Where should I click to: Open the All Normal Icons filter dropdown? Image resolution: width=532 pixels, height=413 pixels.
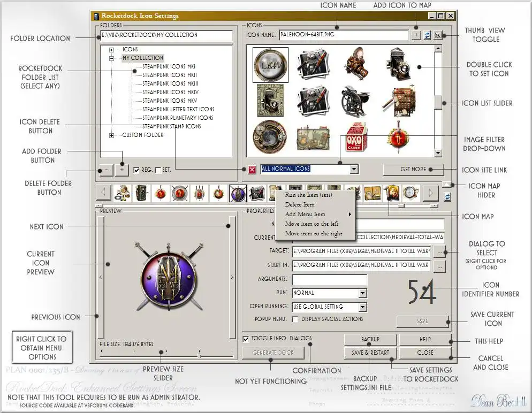tap(354, 169)
